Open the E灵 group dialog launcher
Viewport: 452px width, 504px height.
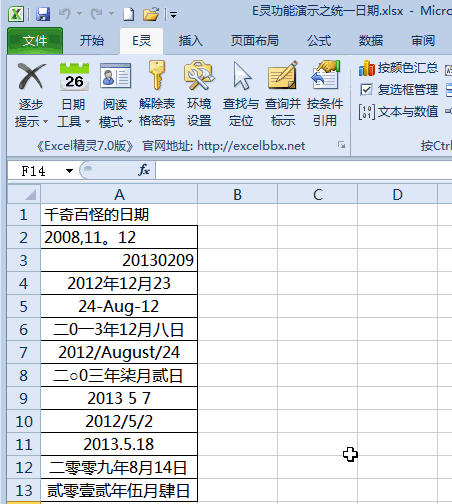[341, 145]
